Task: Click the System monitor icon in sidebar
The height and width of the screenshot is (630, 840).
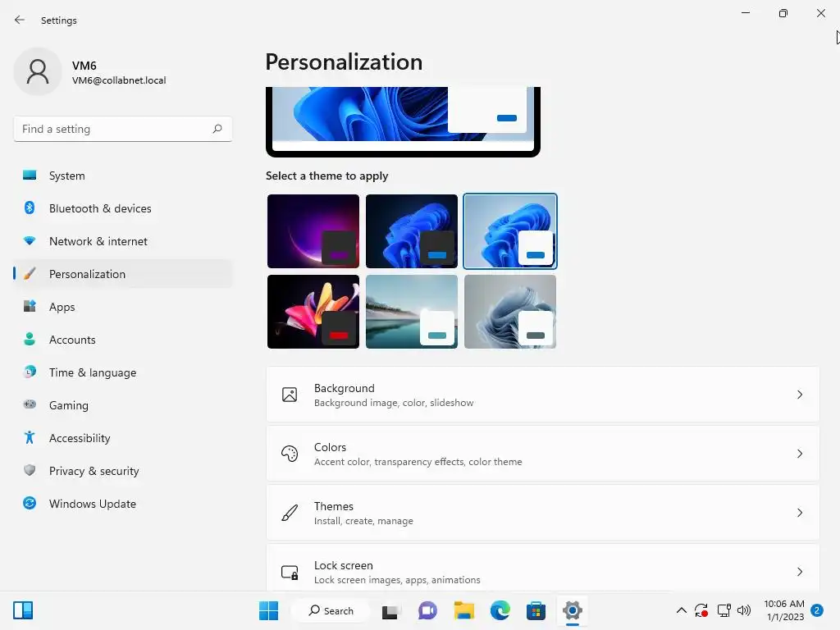Action: click(x=30, y=176)
